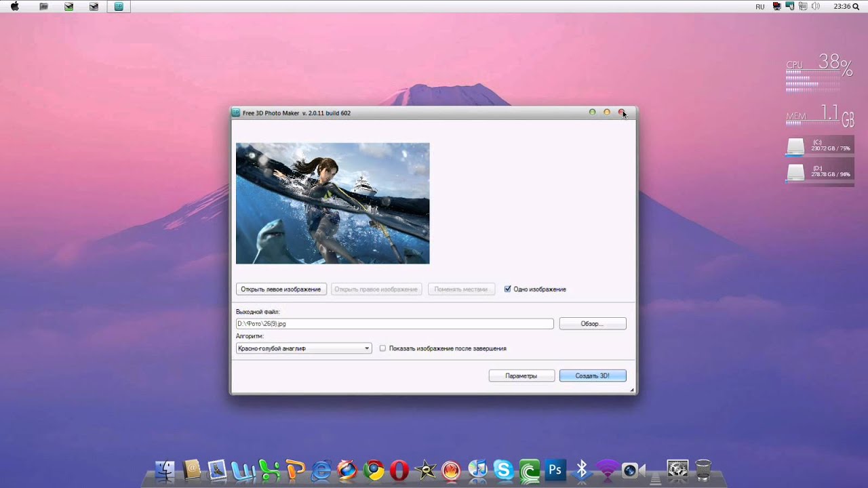Click 'Открыть левое изображение' button
This screenshot has width=868, height=488.
click(x=281, y=289)
